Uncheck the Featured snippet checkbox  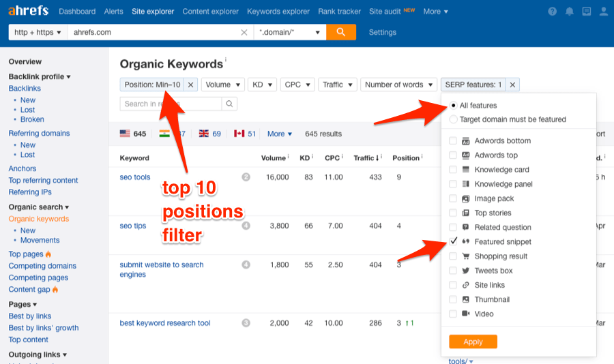[453, 241]
